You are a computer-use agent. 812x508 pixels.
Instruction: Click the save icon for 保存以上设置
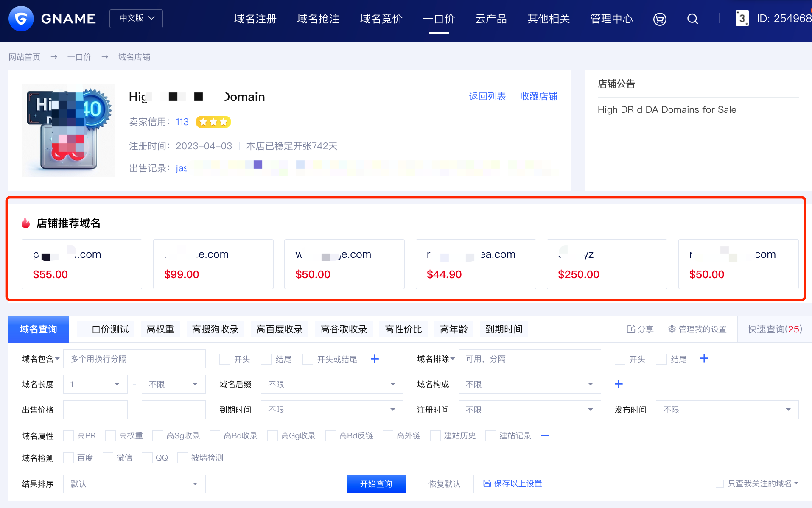pyautogui.click(x=487, y=483)
